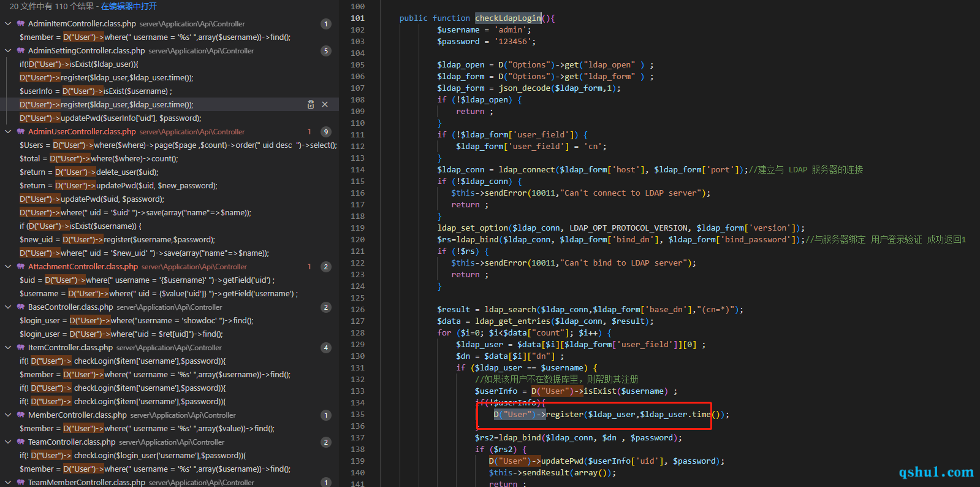
Task: Click match count badge 1 for AdminItemController
Action: [x=326, y=24]
